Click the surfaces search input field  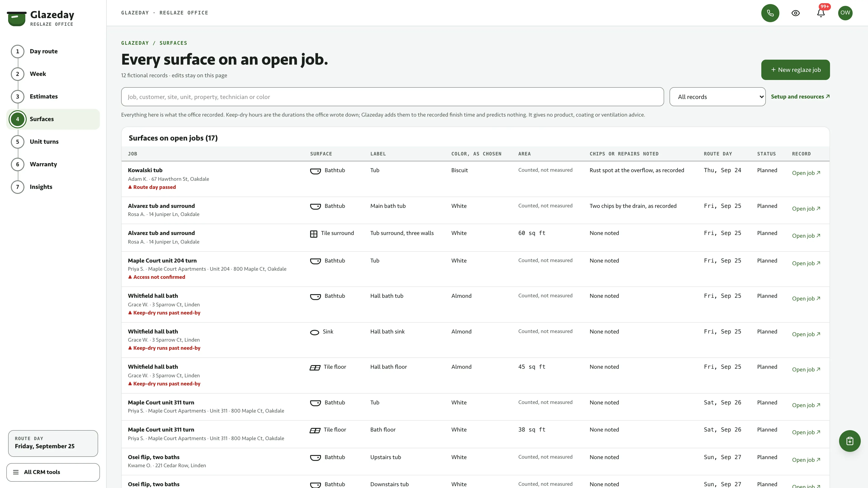(x=392, y=97)
